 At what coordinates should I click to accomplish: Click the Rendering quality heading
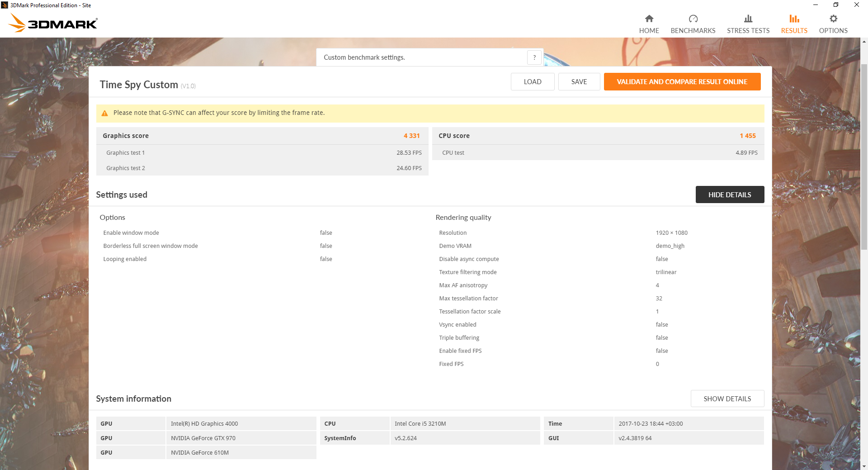coord(463,218)
